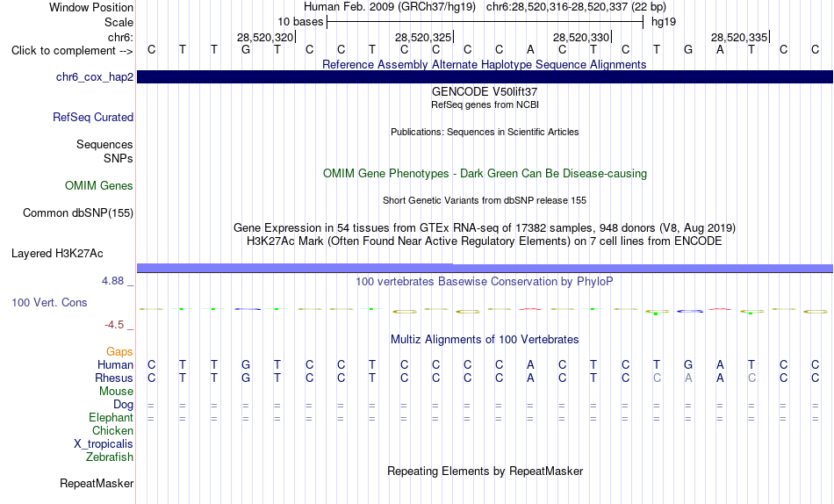
Task: Click the Gaps label in Multiz track
Action: pos(119,352)
